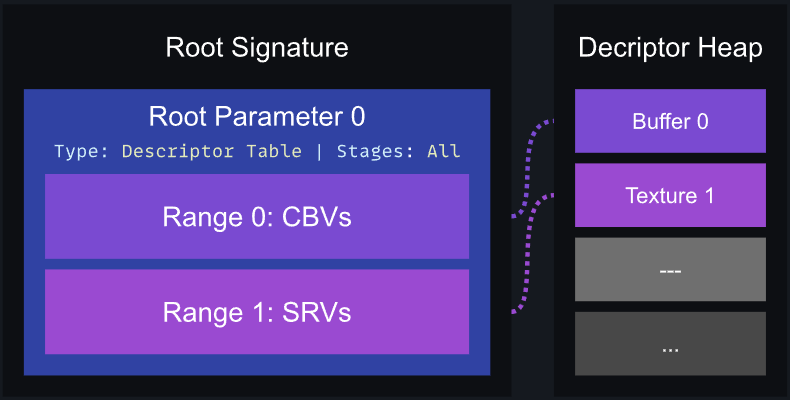Select the Texture 1 heap entry
This screenshot has width=790, height=400.
click(x=670, y=195)
